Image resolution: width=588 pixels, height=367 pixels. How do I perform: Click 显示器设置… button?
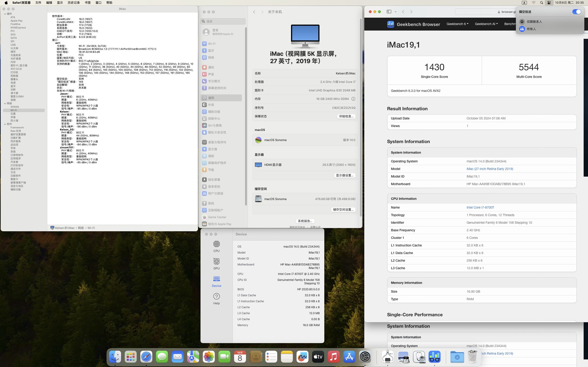[x=345, y=175]
